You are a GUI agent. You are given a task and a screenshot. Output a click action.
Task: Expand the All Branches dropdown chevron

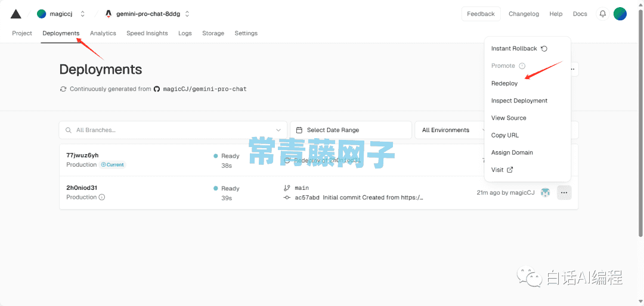tap(278, 130)
